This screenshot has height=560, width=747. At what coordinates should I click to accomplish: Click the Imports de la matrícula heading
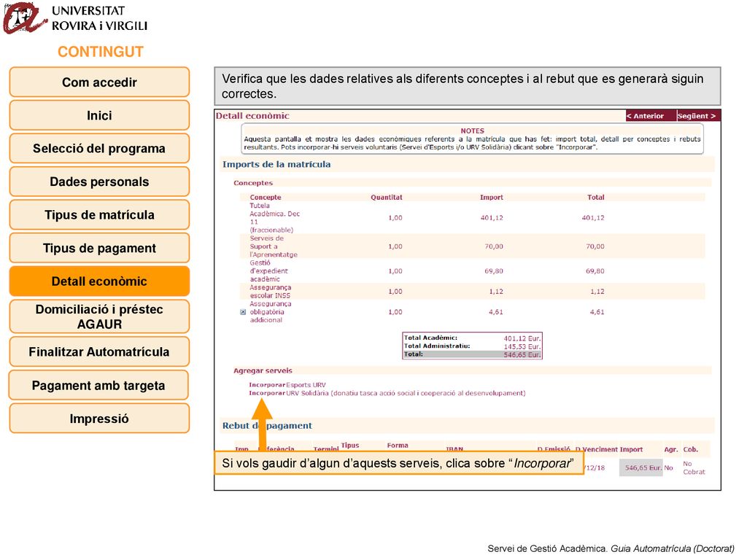(x=276, y=164)
